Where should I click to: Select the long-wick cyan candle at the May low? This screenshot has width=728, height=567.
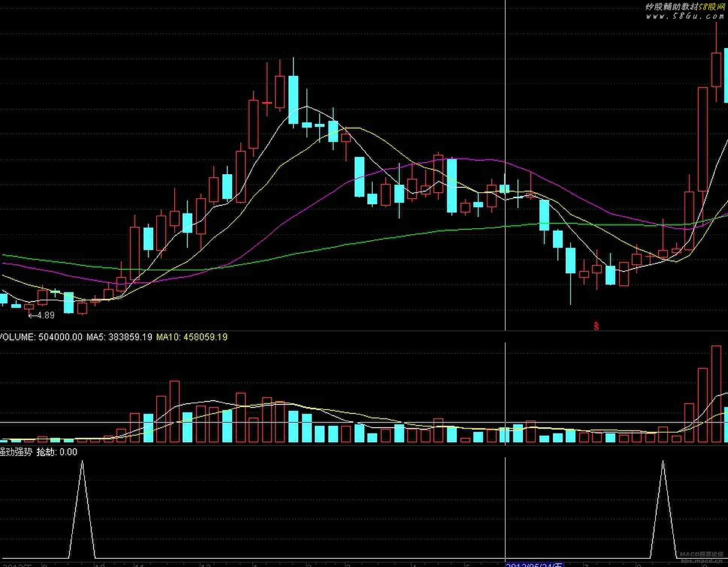(570, 260)
